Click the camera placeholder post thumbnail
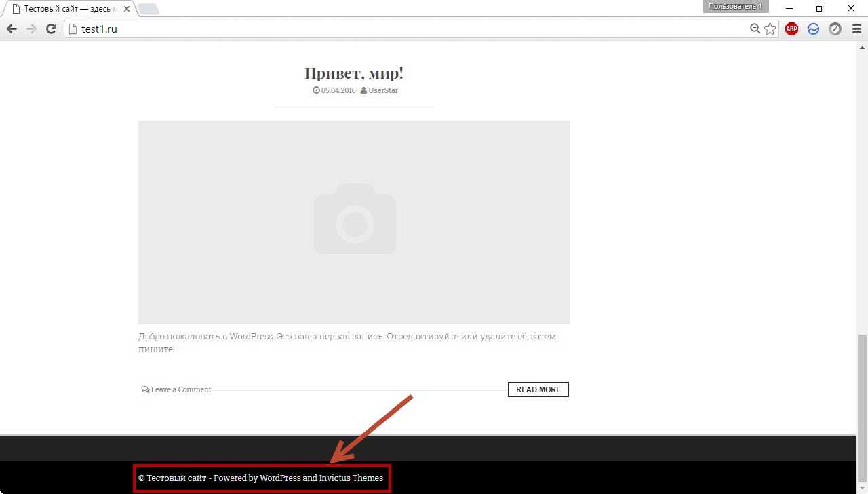Image resolution: width=868 pixels, height=494 pixels. (x=353, y=222)
